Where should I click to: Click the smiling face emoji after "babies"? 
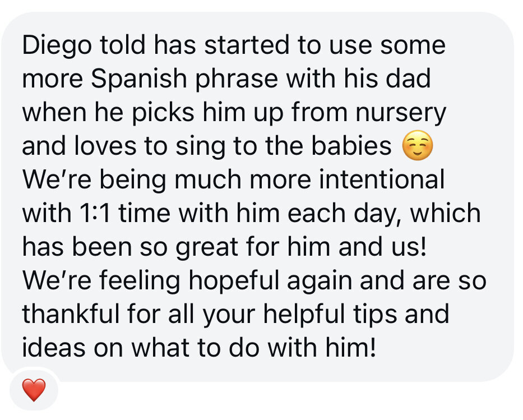[x=418, y=147]
